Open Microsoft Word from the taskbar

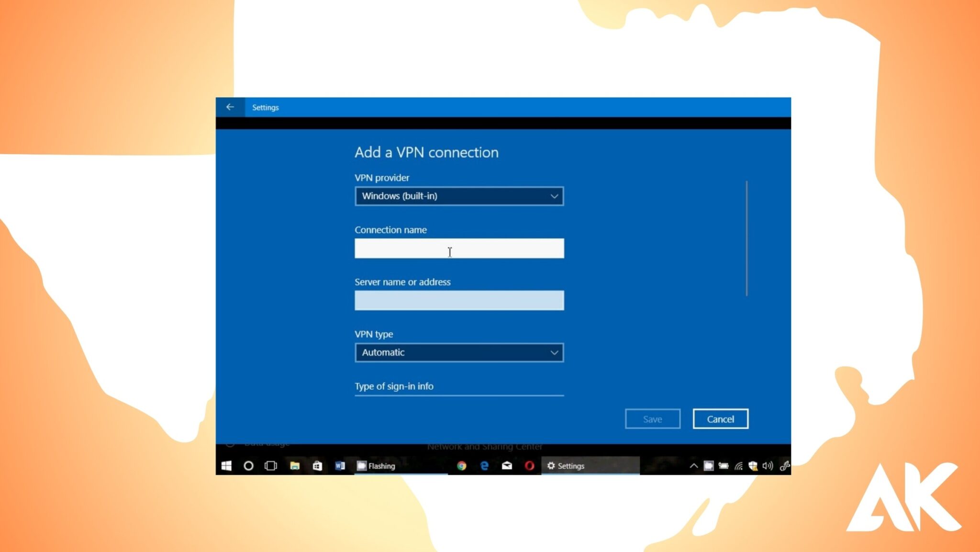click(341, 465)
